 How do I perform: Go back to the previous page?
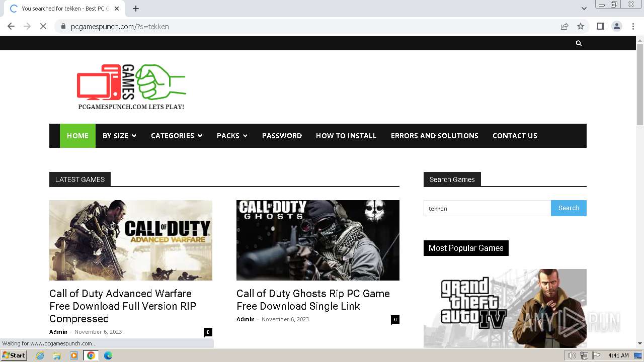click(x=11, y=26)
